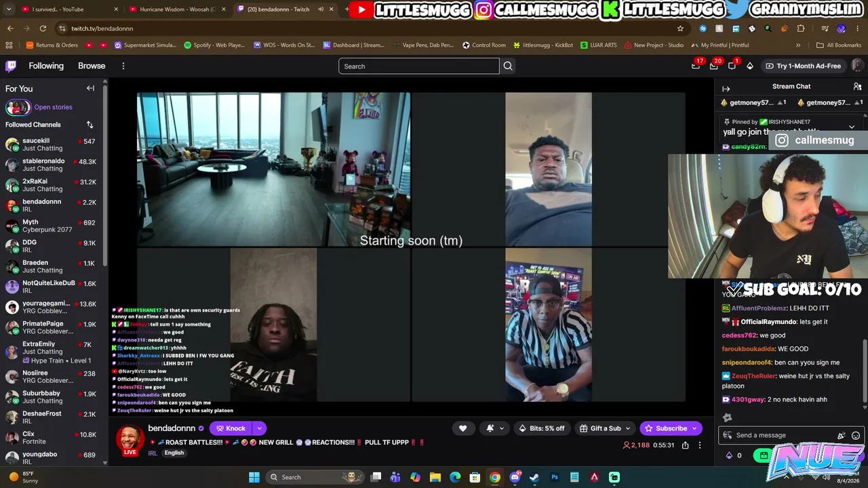Open Steam from the taskbar
The width and height of the screenshot is (868, 488).
point(534,477)
